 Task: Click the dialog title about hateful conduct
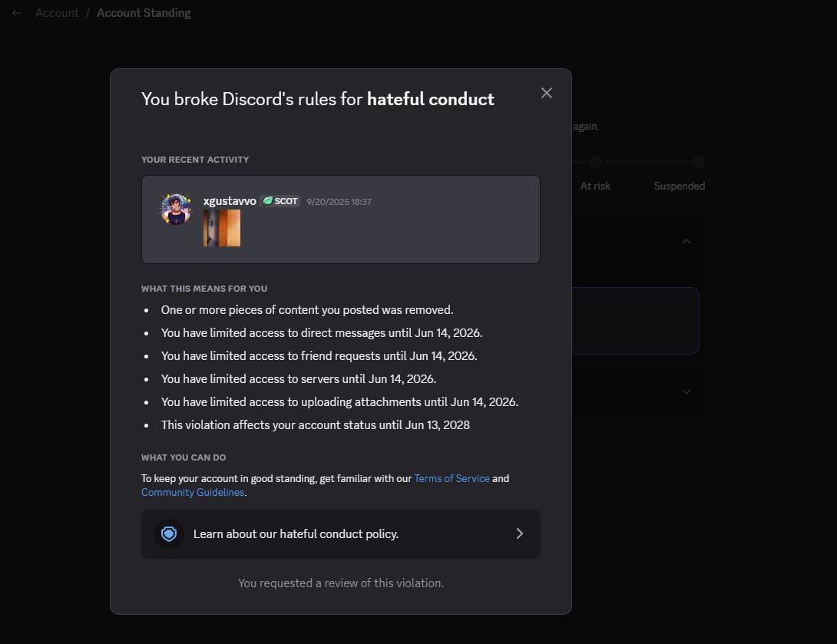point(318,99)
